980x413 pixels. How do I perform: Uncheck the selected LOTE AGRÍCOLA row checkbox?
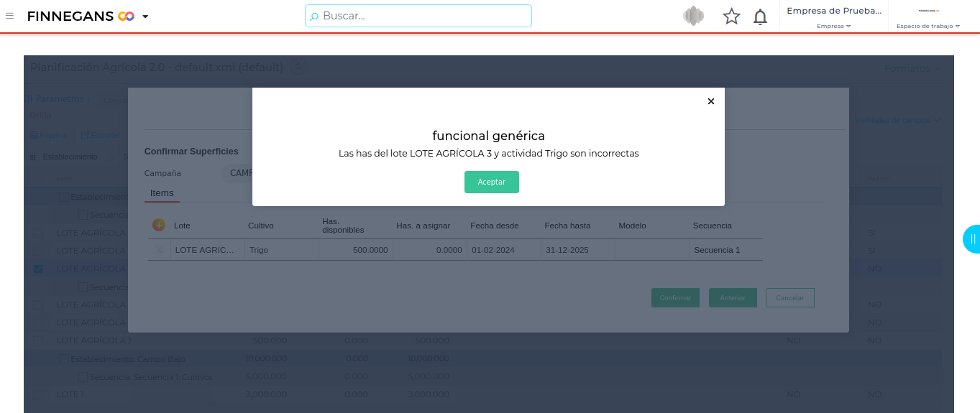[x=39, y=269]
